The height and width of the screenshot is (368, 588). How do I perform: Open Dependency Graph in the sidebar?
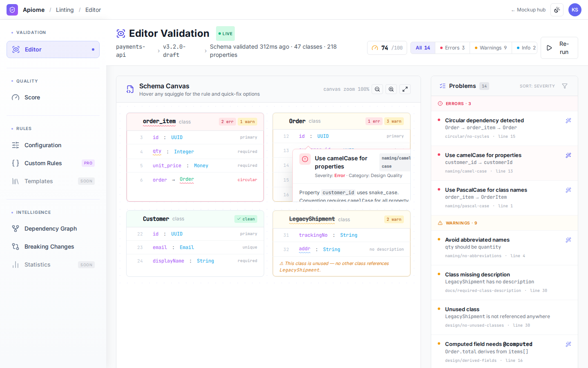[53, 229]
